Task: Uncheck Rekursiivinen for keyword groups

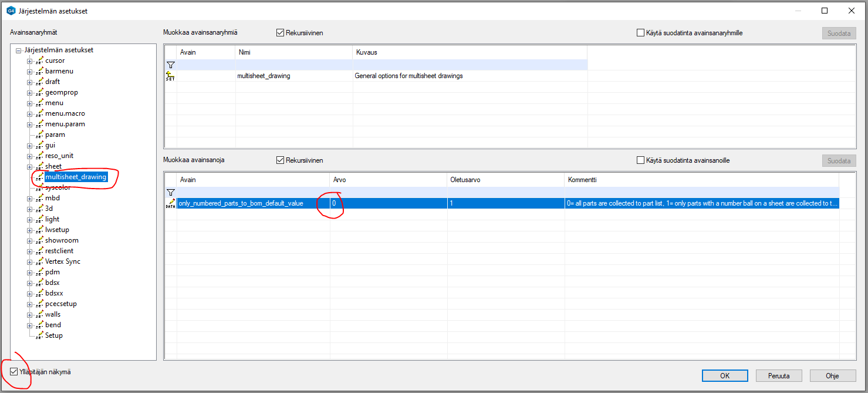Action: [x=280, y=33]
